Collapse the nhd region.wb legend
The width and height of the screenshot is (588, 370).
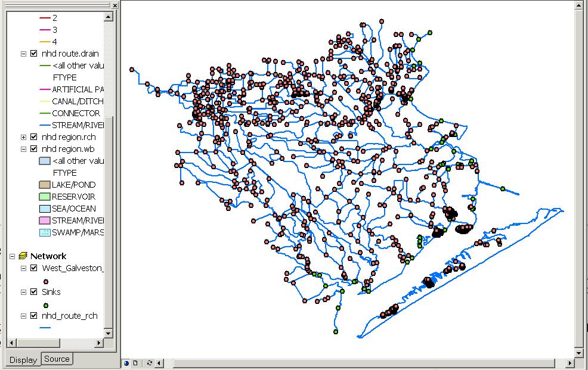point(24,149)
